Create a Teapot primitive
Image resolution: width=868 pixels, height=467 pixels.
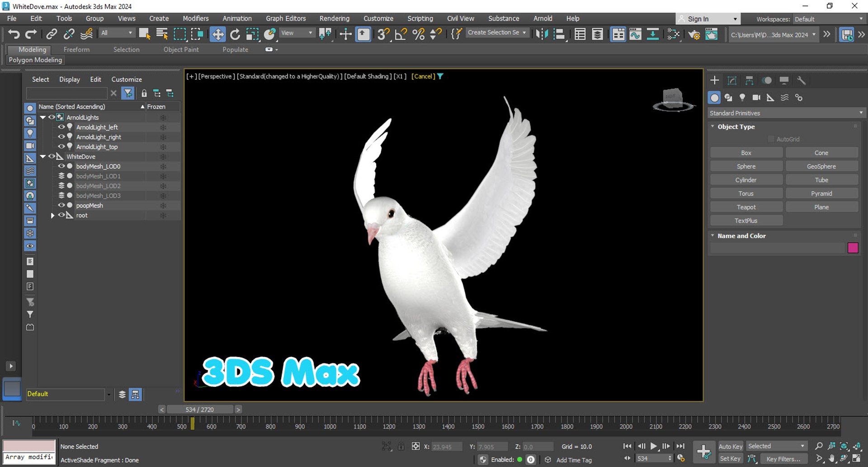tap(746, 207)
